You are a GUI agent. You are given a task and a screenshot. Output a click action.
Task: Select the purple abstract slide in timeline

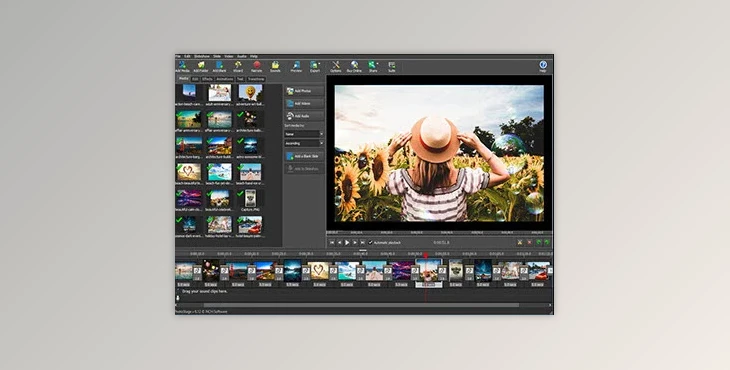click(401, 270)
